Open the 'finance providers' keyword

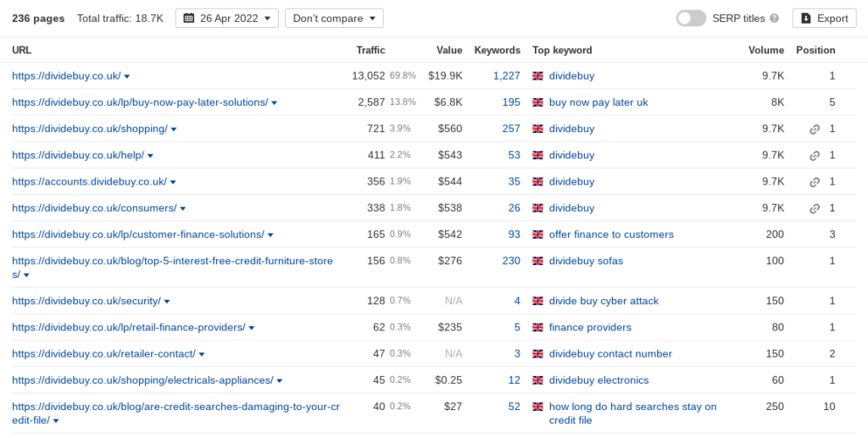[590, 327]
